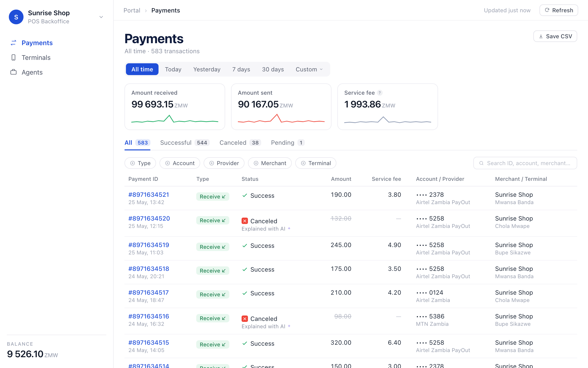Open payment #8971634519
The width and height of the screenshot is (588, 368).
point(149,245)
